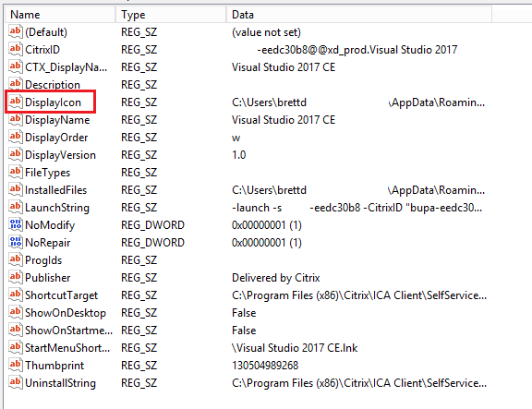Click the string icon beside ShowOnDesktop
Image resolution: width=532 pixels, height=409 pixels.
pyautogui.click(x=16, y=313)
